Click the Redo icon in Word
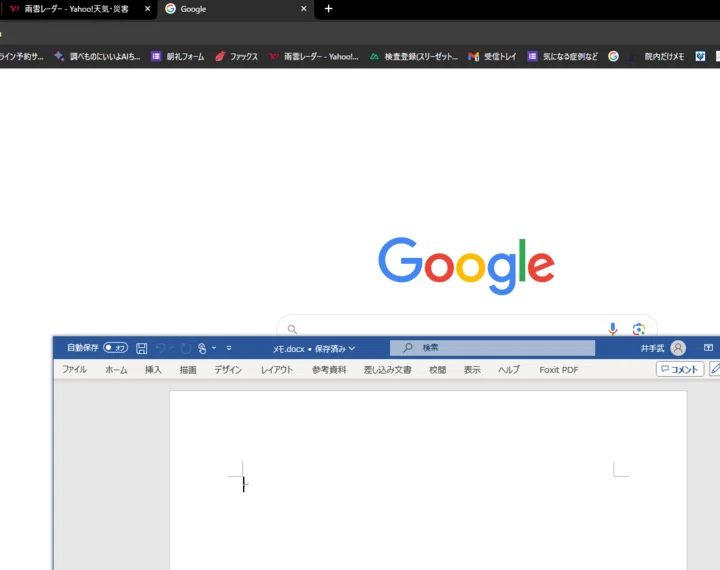The image size is (720, 570). [186, 348]
